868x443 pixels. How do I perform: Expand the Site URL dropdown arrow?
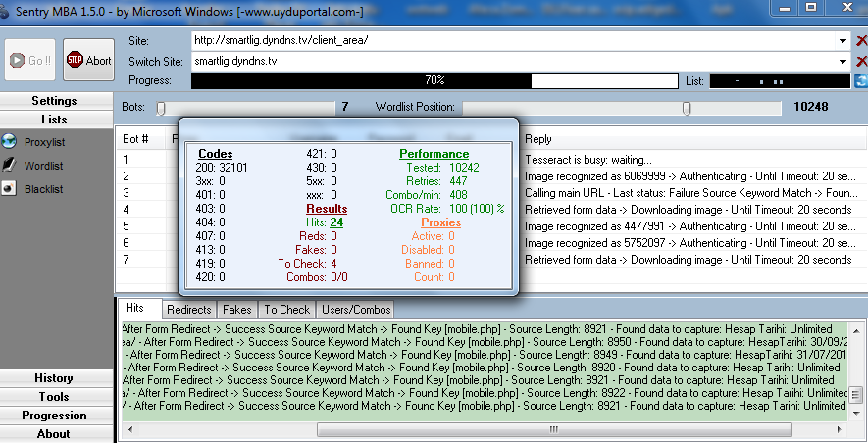click(x=842, y=41)
